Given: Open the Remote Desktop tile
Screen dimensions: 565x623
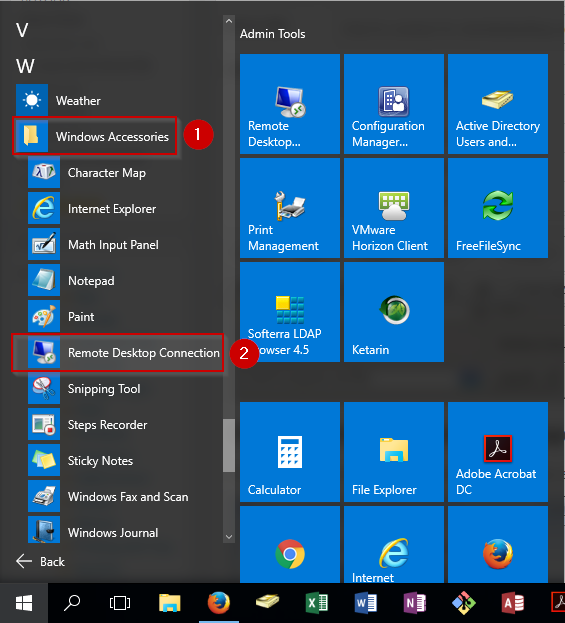Looking at the screenshot, I should (x=290, y=104).
